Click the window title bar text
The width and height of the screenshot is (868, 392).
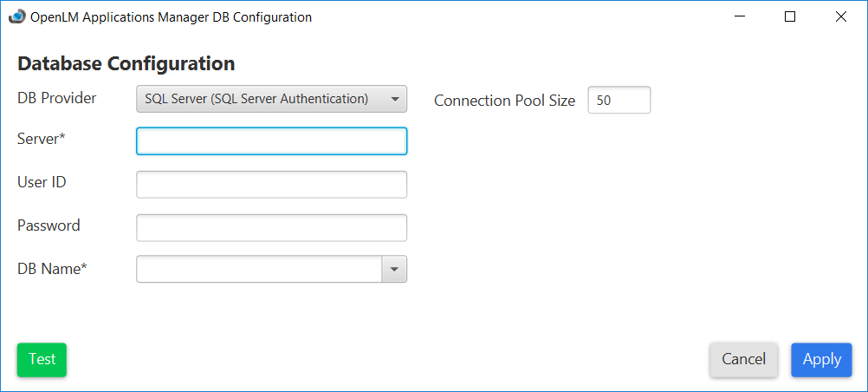171,17
